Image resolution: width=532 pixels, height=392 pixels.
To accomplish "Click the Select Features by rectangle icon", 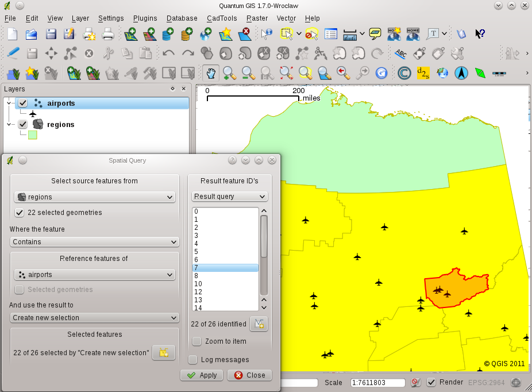I will click(286, 34).
